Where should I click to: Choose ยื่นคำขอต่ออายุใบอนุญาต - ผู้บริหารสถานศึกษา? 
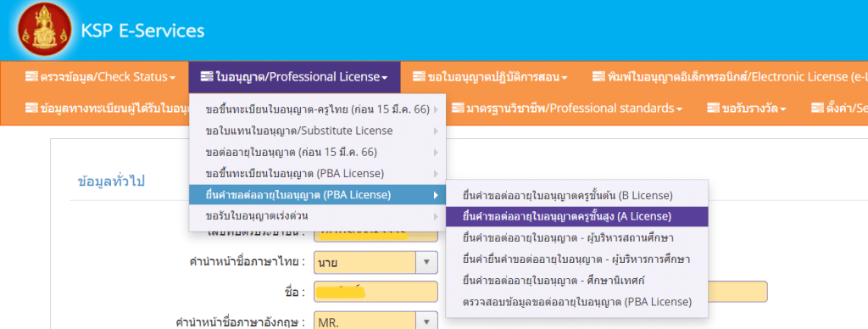pos(576,237)
